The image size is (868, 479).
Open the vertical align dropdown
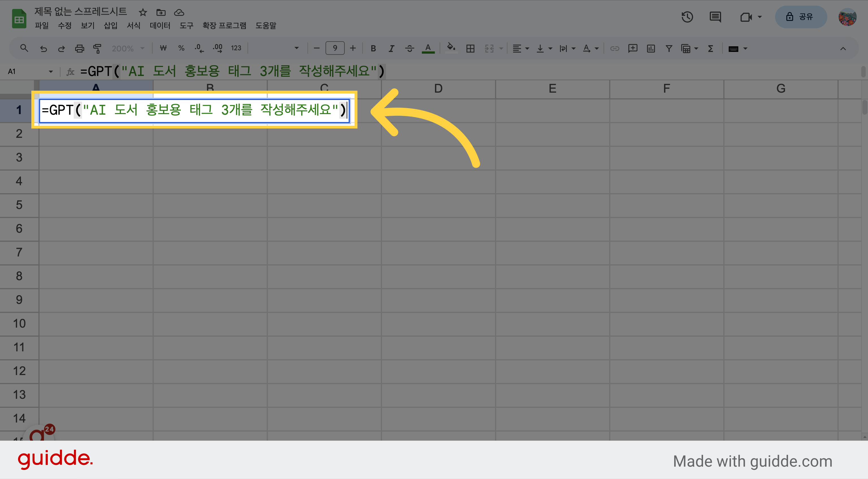[544, 49]
